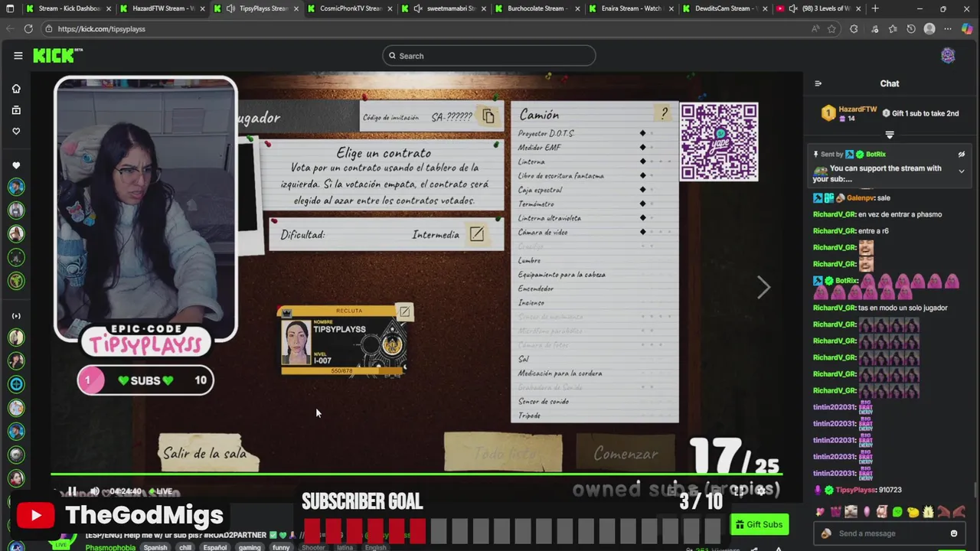Select the chill tag

pyautogui.click(x=185, y=547)
